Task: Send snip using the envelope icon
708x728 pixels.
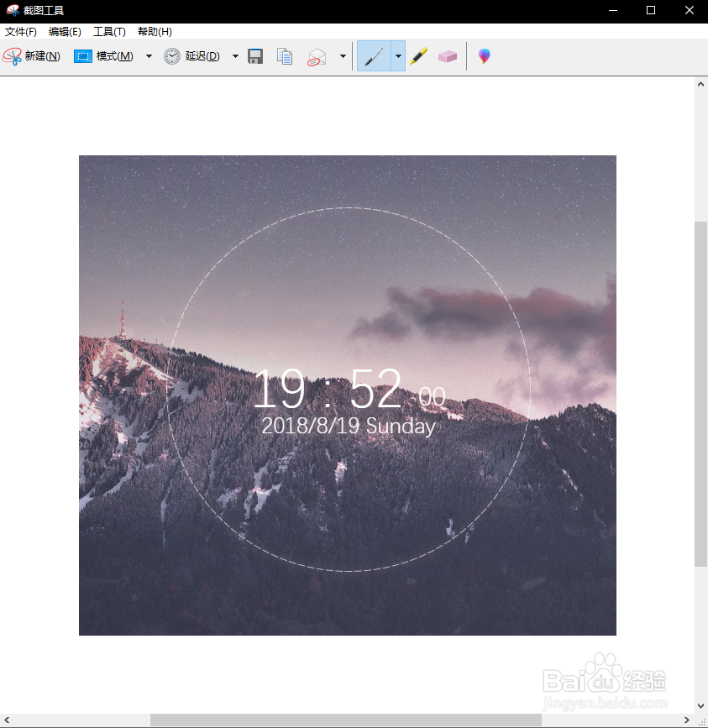Action: pyautogui.click(x=317, y=57)
